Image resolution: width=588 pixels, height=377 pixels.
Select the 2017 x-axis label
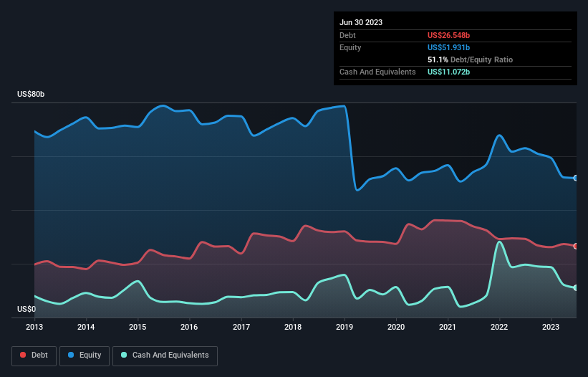241,327
